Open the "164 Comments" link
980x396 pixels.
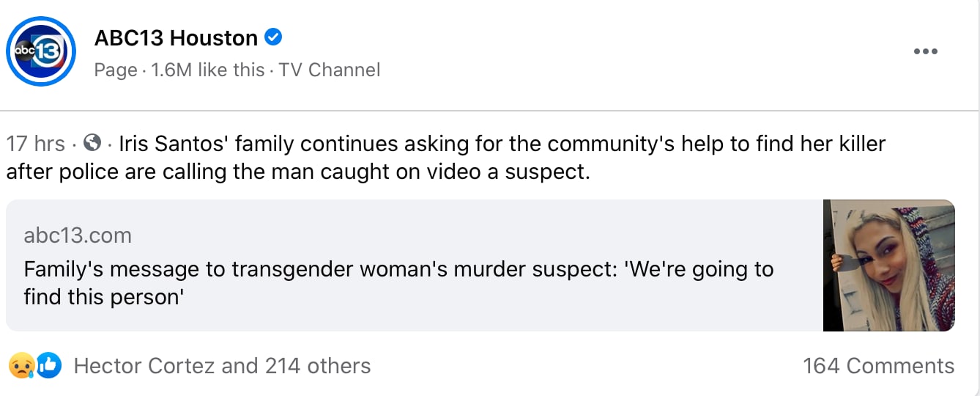878,365
